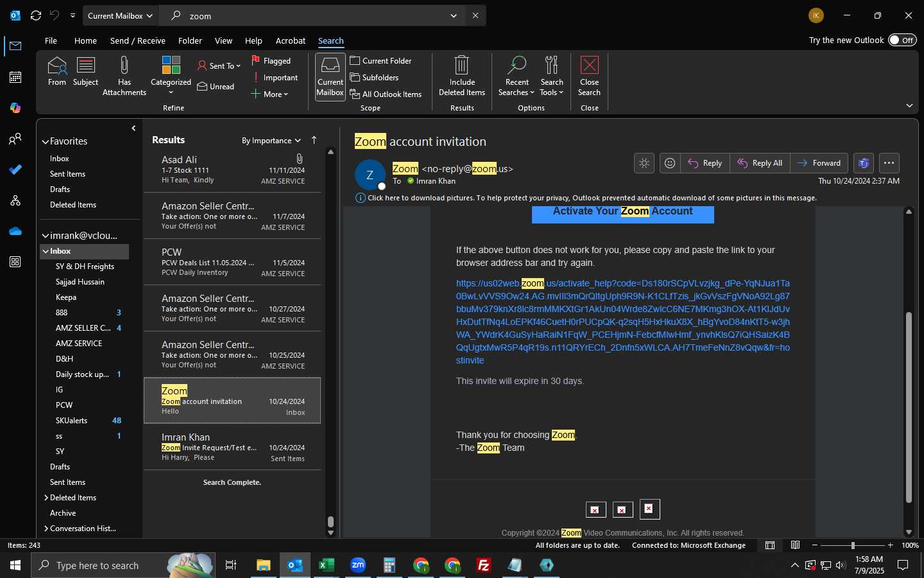
Task: Adjust the zoom slider in status bar
Action: [853, 545]
